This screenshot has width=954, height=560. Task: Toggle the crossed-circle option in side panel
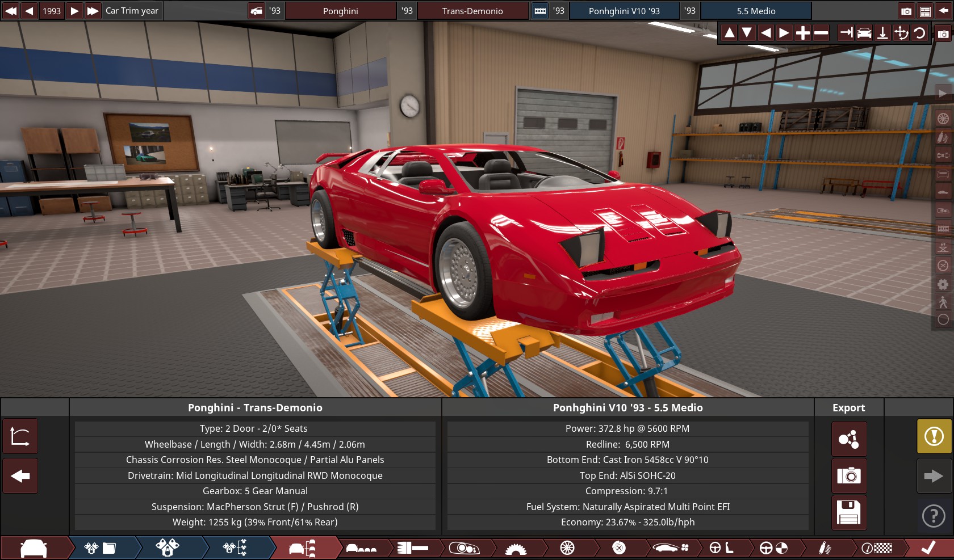tap(943, 266)
